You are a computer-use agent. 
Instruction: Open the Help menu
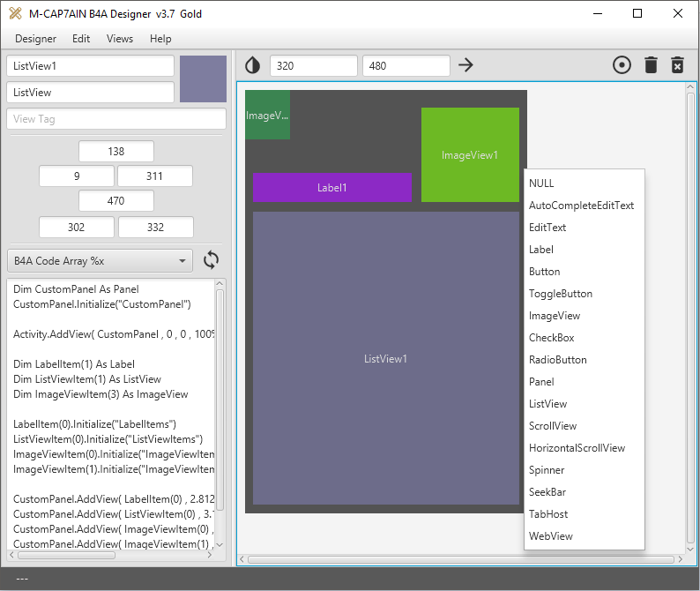(160, 39)
